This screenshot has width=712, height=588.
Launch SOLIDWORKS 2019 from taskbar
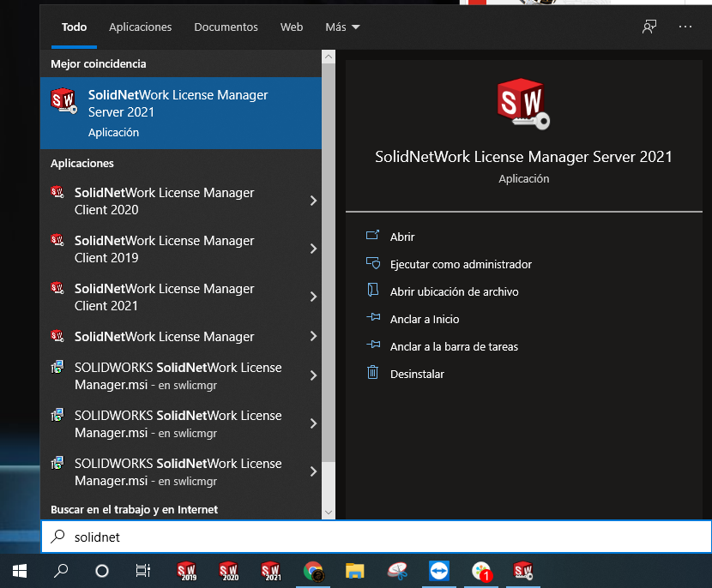coord(187,571)
